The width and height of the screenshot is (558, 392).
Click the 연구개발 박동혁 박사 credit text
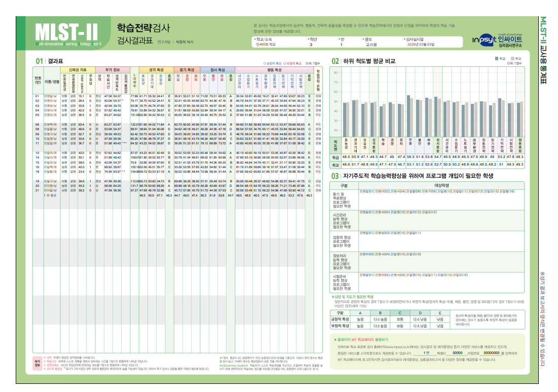175,42
